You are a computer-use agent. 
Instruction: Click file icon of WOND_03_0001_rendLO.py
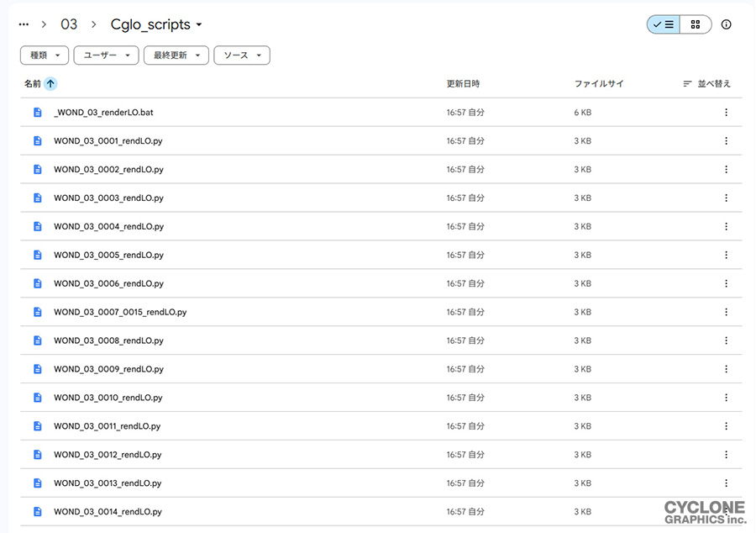(37, 141)
